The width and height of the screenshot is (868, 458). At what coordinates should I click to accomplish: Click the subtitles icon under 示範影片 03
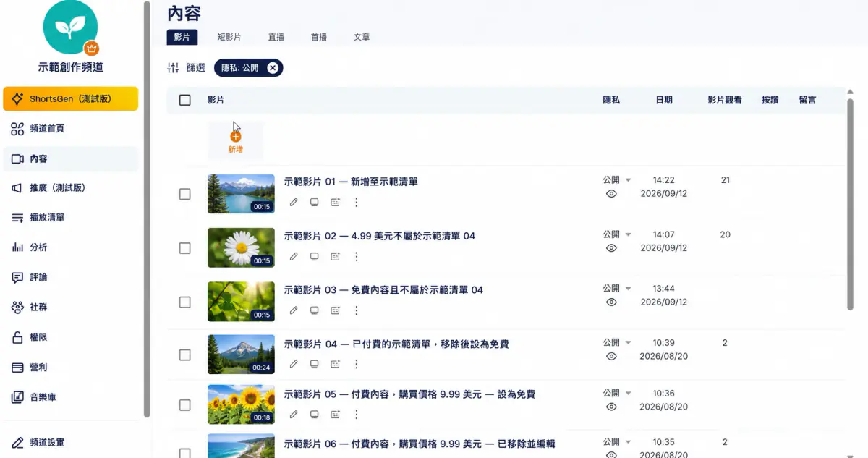[335, 310]
